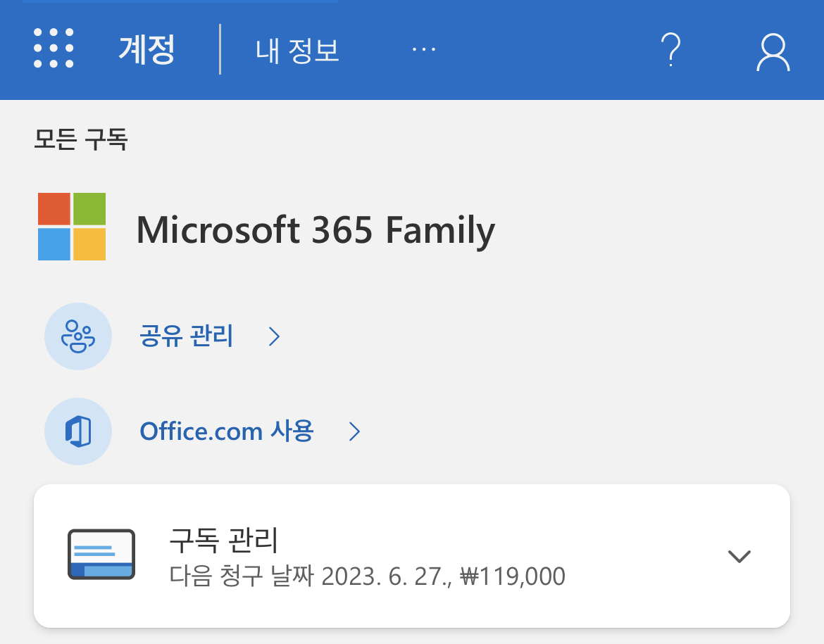Screen dimensions: 824x644
Task: Open the help question mark icon
Action: point(670,49)
